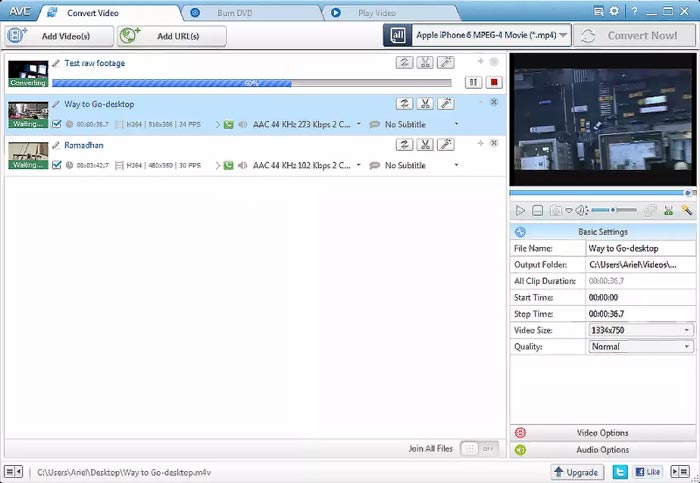
Task: Expand the Video Options section
Action: pyautogui.click(x=602, y=433)
